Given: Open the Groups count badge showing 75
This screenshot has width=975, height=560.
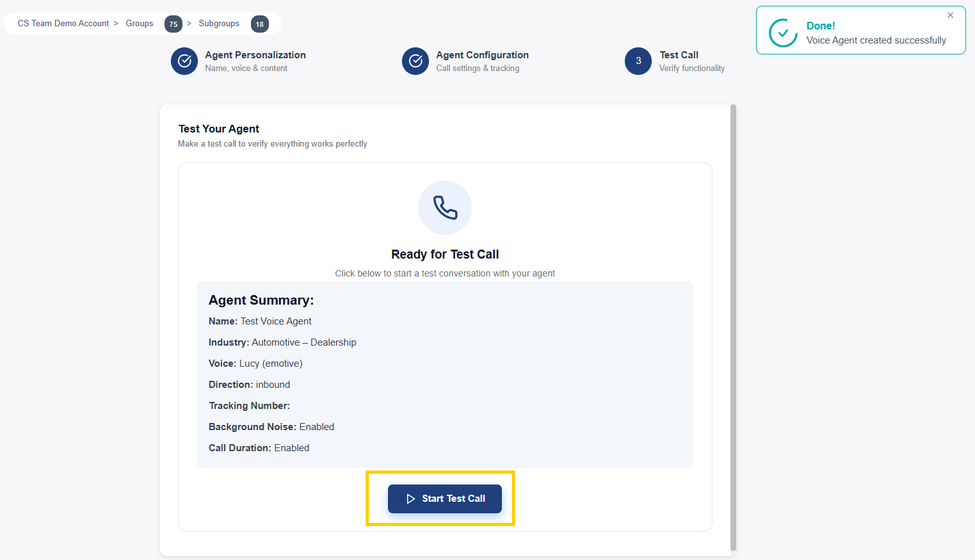Looking at the screenshot, I should coord(173,24).
